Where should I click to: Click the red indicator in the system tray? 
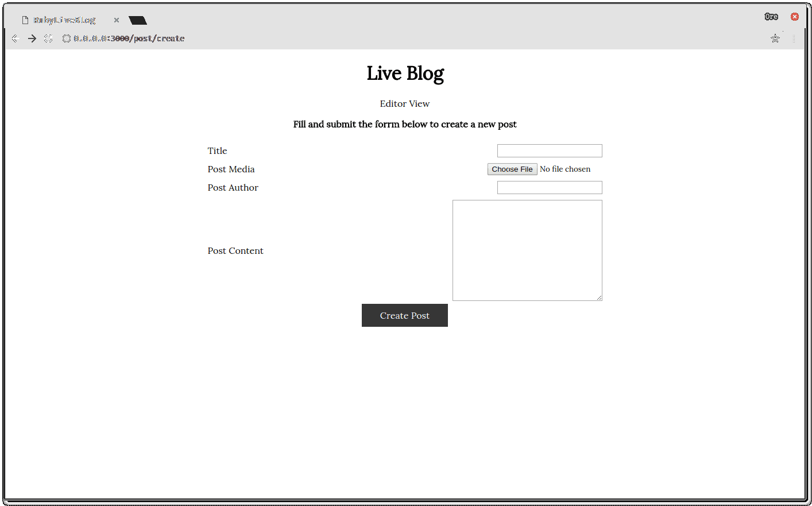[794, 16]
